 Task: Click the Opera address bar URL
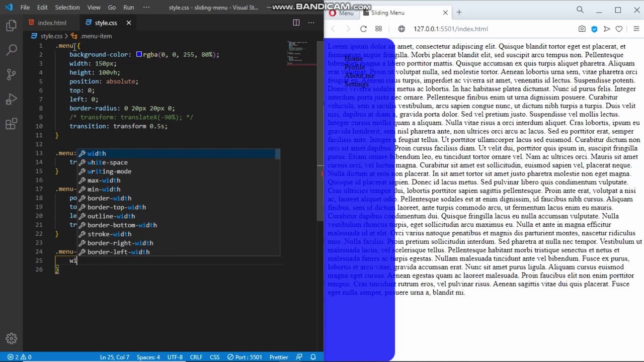(451, 29)
